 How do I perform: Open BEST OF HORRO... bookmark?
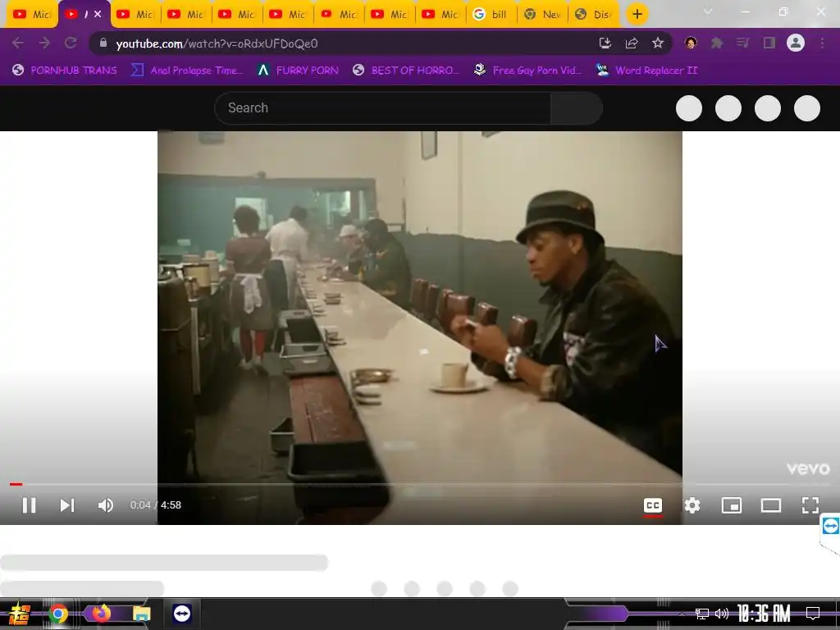coord(406,71)
